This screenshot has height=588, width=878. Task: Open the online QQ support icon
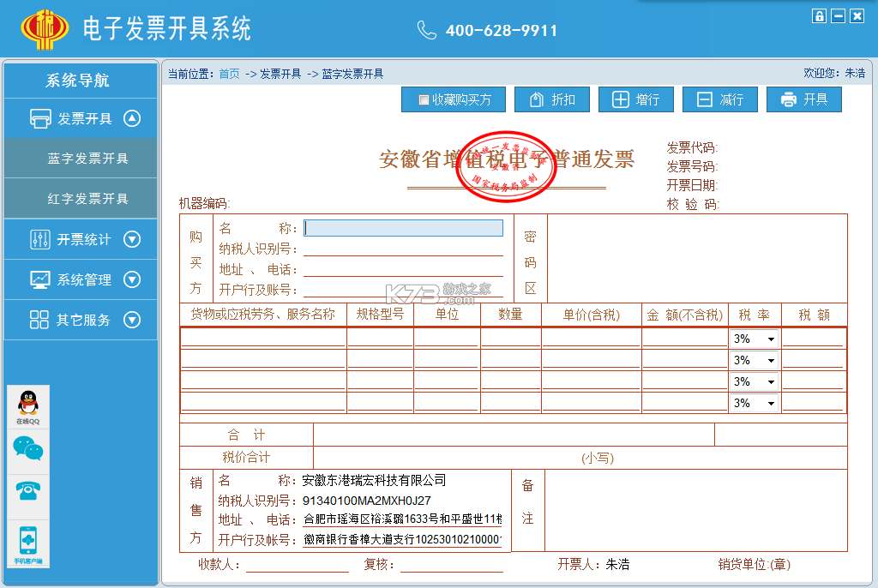click(28, 407)
